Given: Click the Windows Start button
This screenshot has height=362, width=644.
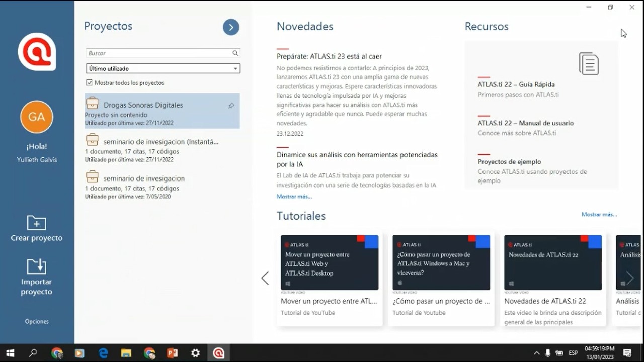Looking at the screenshot, I should pos(10,353).
